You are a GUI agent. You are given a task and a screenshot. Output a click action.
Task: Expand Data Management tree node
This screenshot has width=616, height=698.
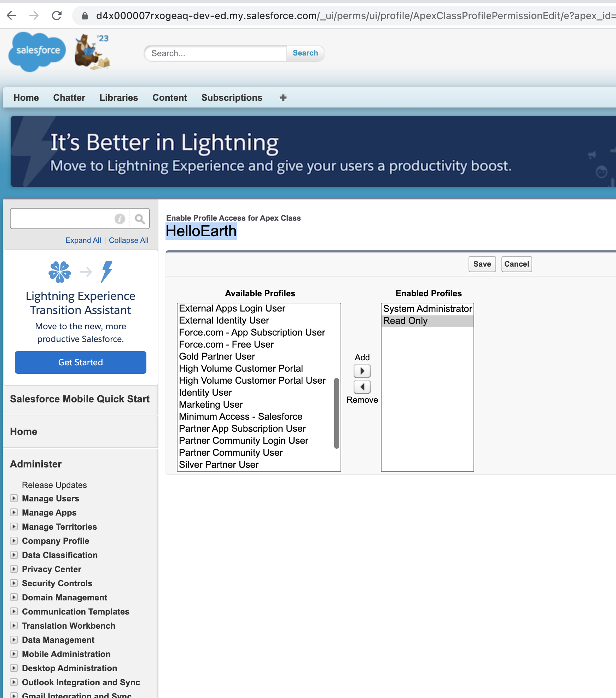click(x=14, y=640)
